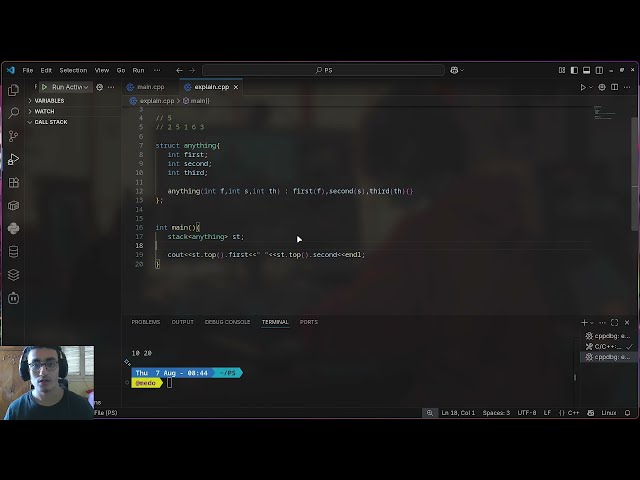The height and width of the screenshot is (480, 640).
Task: Open the cube icon in activity bar
Action: [13, 205]
